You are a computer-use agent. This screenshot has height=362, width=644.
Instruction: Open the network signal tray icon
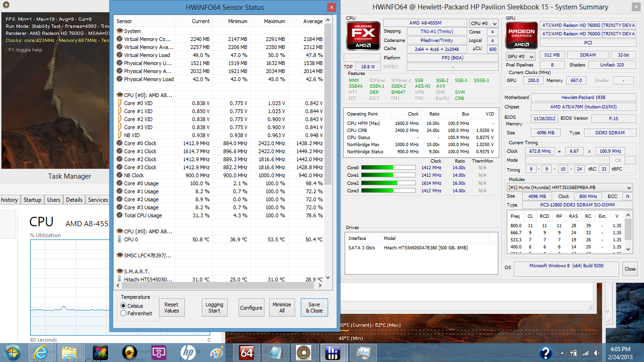point(585,353)
